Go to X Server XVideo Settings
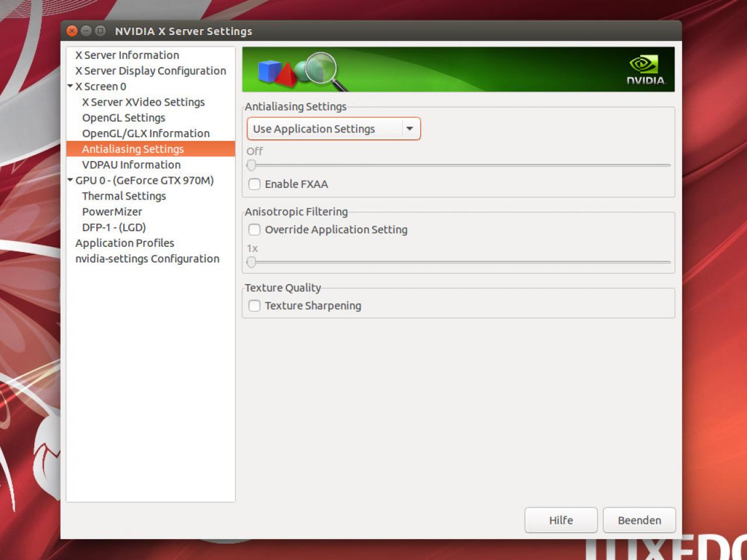Screen dimensions: 747x560 coord(144,102)
